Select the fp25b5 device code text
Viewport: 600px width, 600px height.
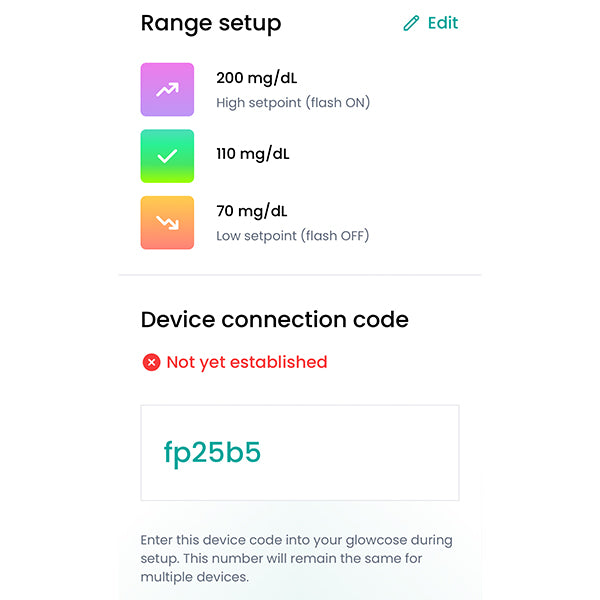click(212, 452)
